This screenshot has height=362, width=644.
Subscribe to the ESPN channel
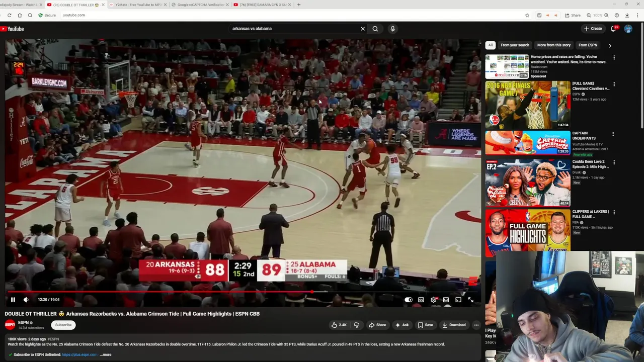pos(63,325)
